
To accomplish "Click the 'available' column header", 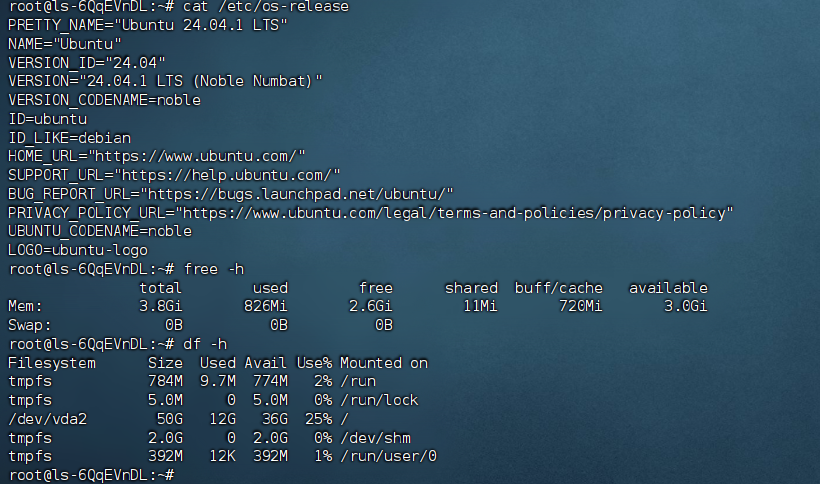I will click(x=668, y=287).
